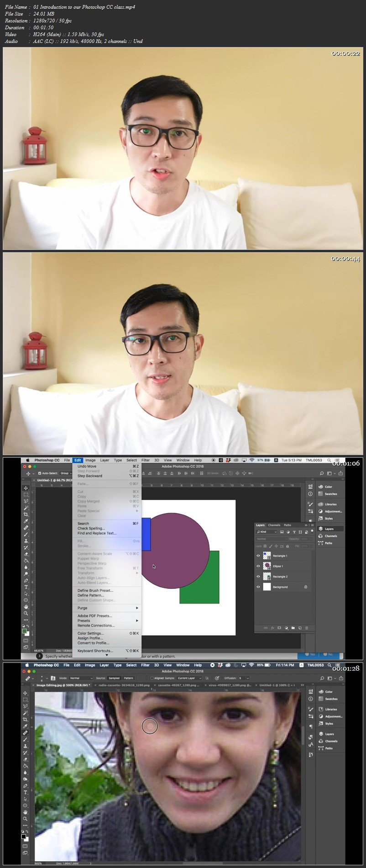The height and width of the screenshot is (868, 366).
Task: Open the Styles panel in the 00:01:06 frame
Action: click(x=326, y=519)
